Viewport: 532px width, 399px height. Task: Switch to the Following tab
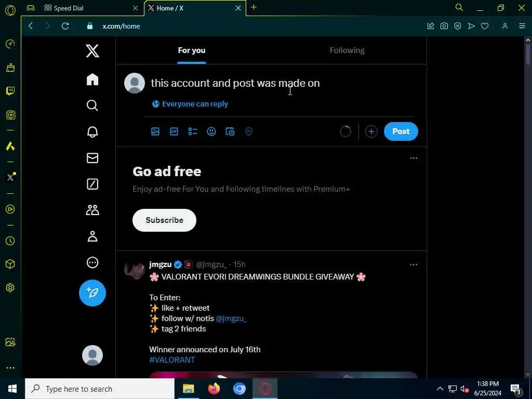coord(347,50)
